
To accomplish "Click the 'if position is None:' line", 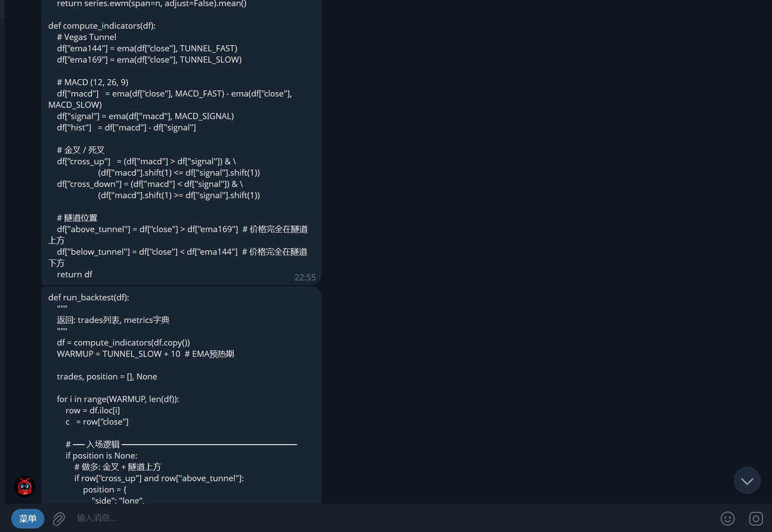I will click(x=102, y=455).
